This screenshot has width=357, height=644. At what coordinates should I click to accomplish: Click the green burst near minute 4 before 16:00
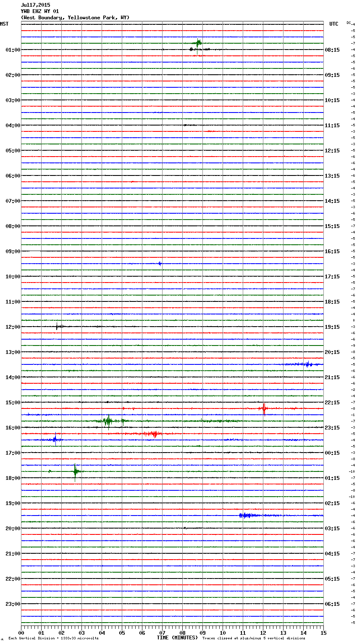point(108,421)
